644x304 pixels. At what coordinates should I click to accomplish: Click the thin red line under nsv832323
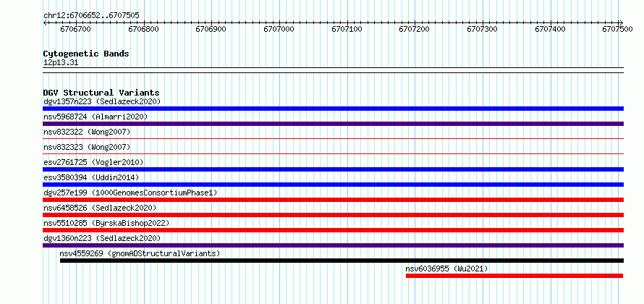(333, 154)
